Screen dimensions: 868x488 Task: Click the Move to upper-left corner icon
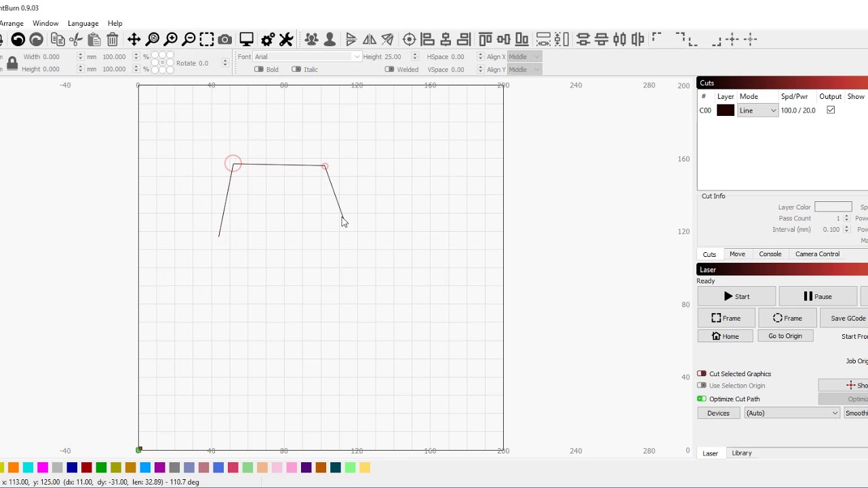tap(656, 38)
